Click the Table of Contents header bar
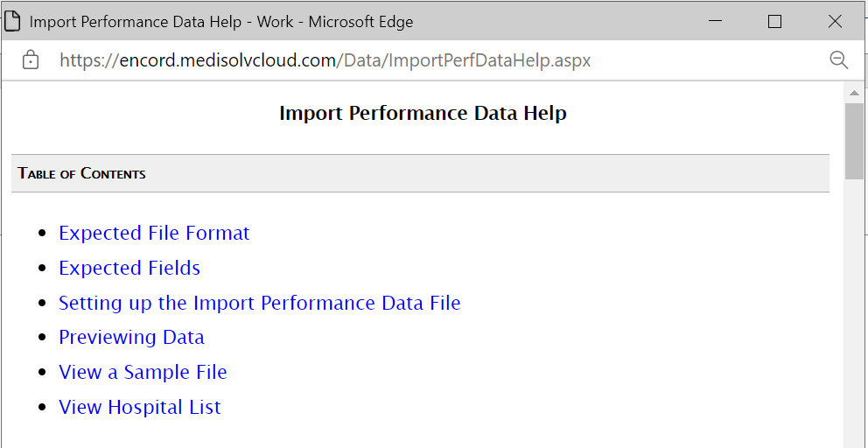 pos(420,173)
